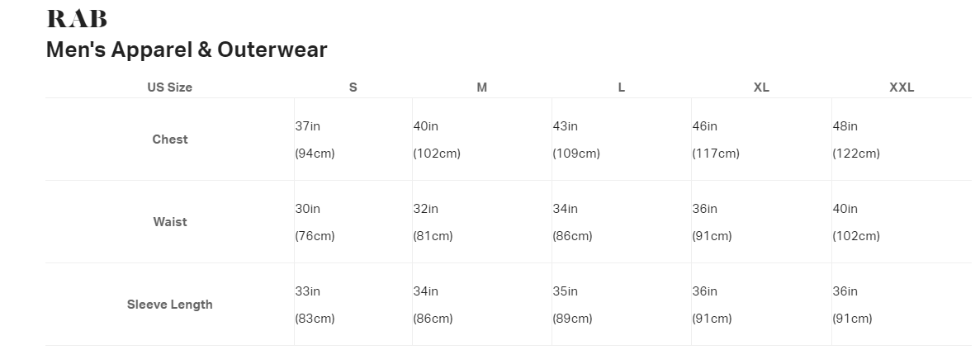
Task: Click the US Size column header
Action: pos(169,87)
